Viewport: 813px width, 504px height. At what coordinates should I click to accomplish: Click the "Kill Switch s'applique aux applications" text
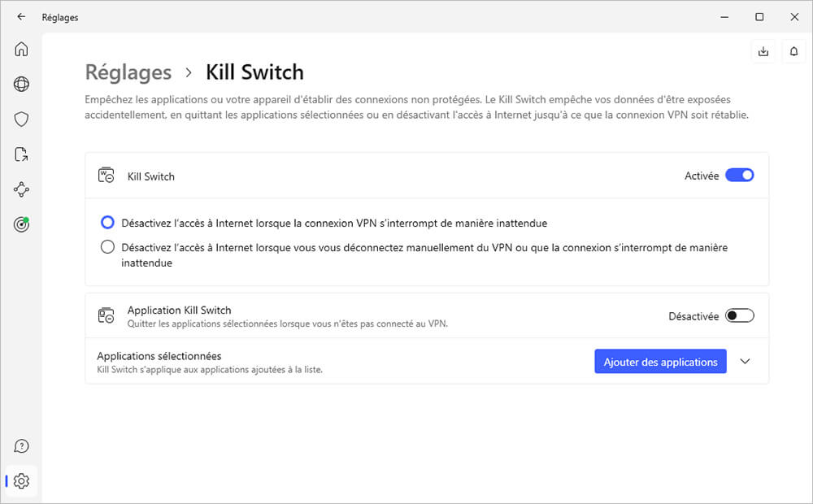210,370
